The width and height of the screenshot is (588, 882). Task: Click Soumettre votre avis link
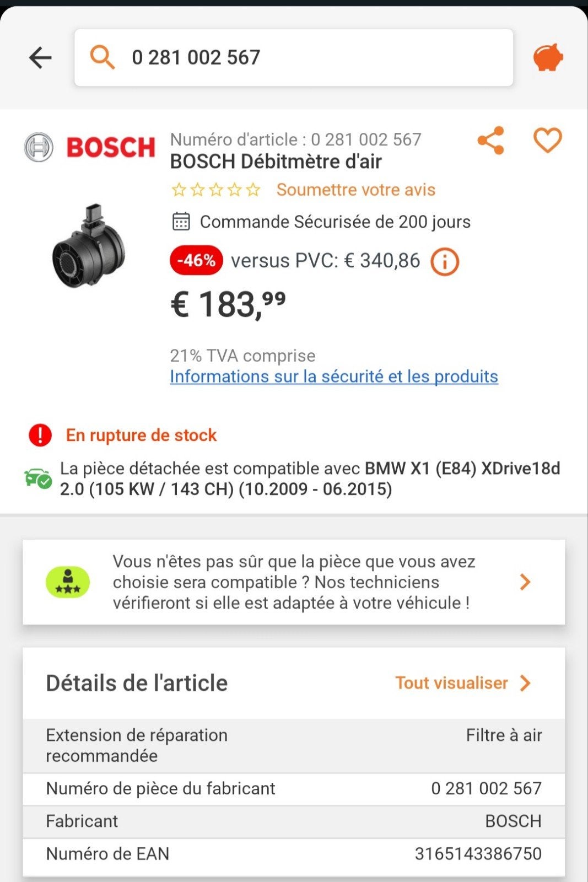pos(356,190)
